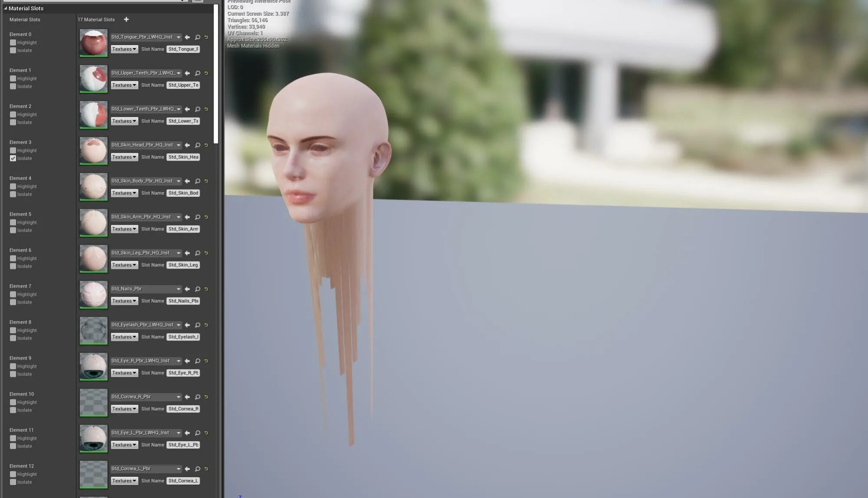Uncheck Isolate for Element 3
Screen dimensions: 868x498
13,159
